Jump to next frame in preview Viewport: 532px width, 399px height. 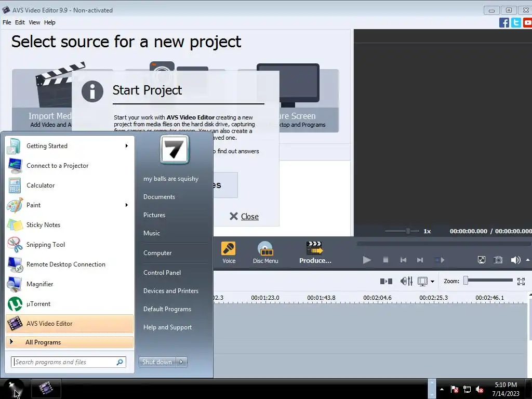(420, 260)
